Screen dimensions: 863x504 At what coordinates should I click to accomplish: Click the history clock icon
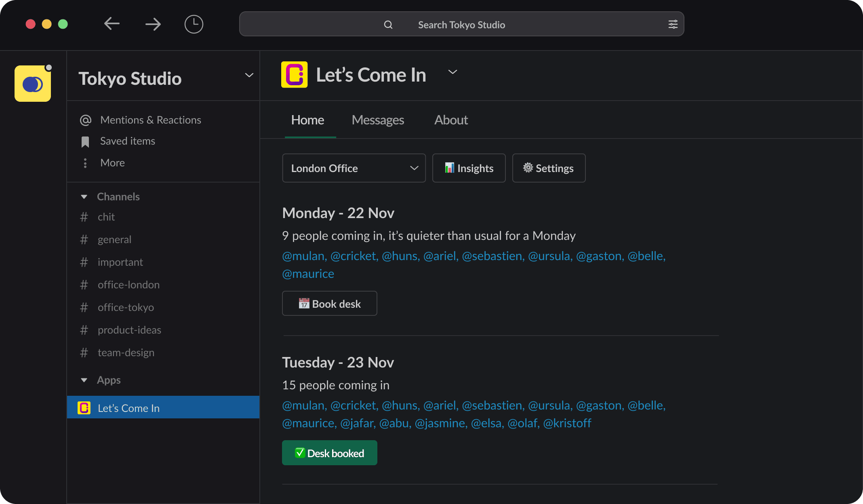coord(194,24)
